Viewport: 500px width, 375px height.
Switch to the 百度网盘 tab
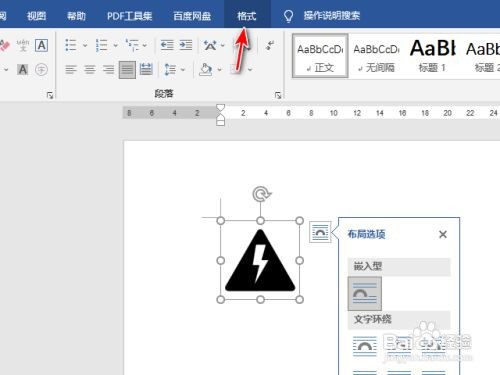[192, 16]
